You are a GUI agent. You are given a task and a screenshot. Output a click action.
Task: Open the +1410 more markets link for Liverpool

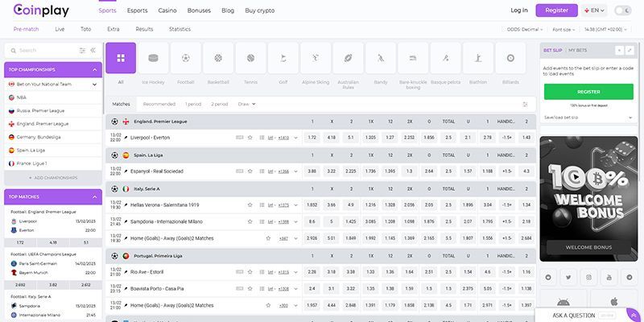pos(283,138)
